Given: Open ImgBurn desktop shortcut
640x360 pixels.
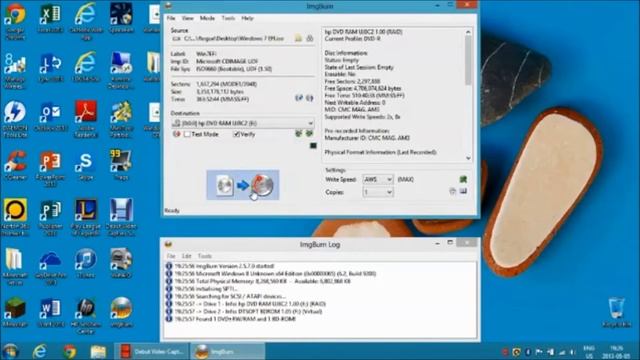Looking at the screenshot, I should pyautogui.click(x=121, y=312).
